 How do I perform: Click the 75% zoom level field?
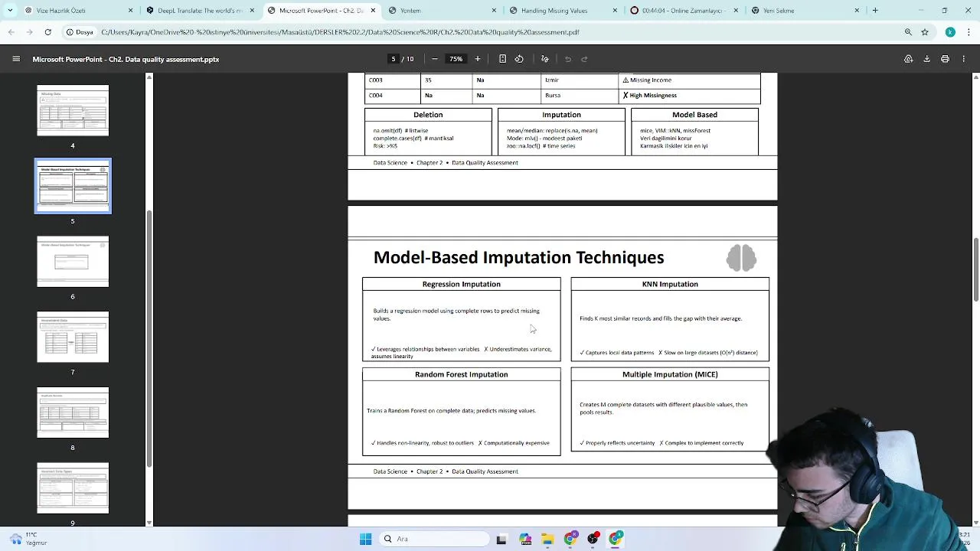[456, 59]
